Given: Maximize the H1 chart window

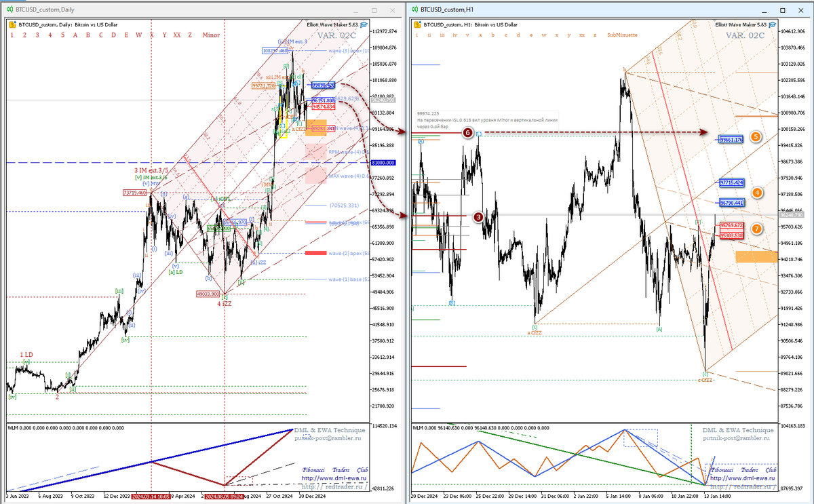Looking at the screenshot, I should coord(783,9).
